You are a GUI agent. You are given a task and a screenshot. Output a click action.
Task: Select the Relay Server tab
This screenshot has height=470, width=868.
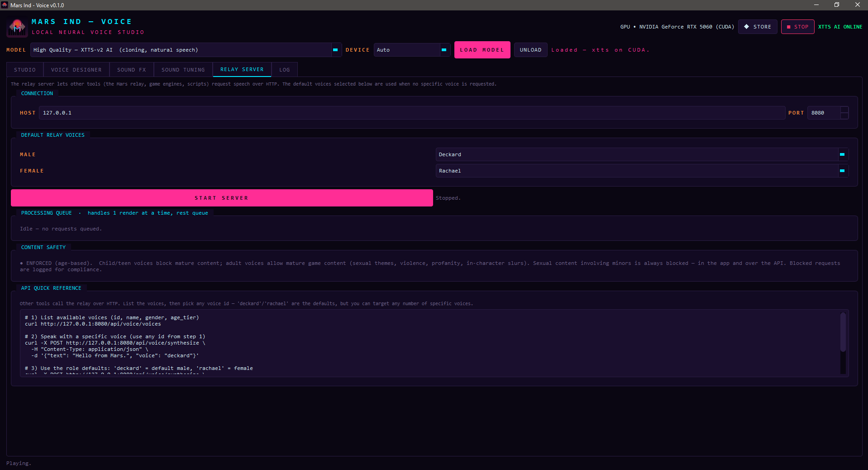click(x=242, y=69)
